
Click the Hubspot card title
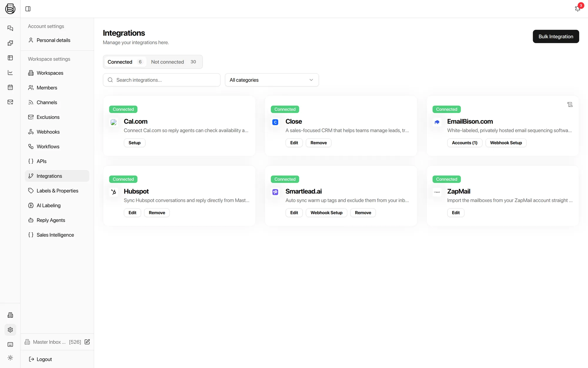136,191
